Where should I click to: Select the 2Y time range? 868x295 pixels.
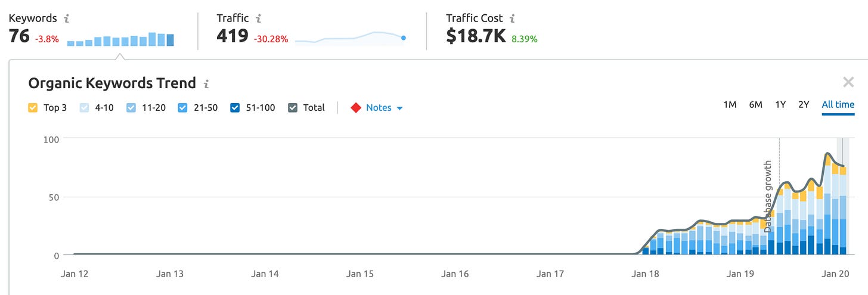coord(804,105)
